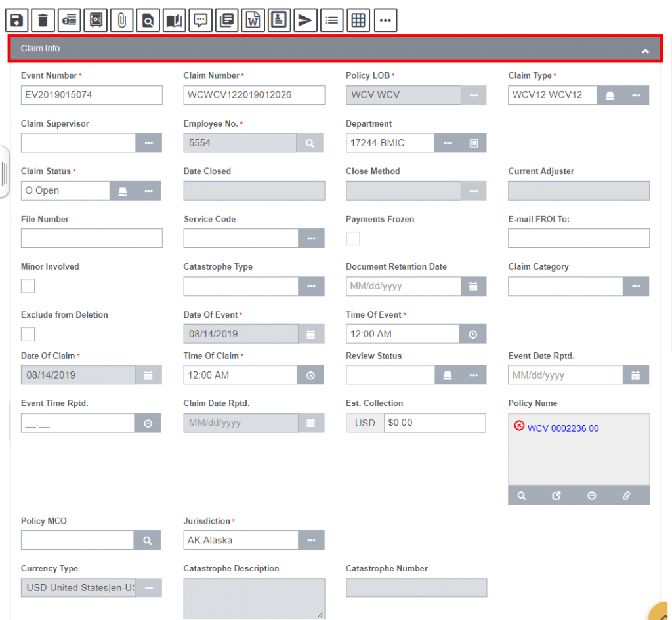672x620 pixels.
Task: Open the Catastrophe Type lookup ellipsis button
Action: (x=311, y=286)
